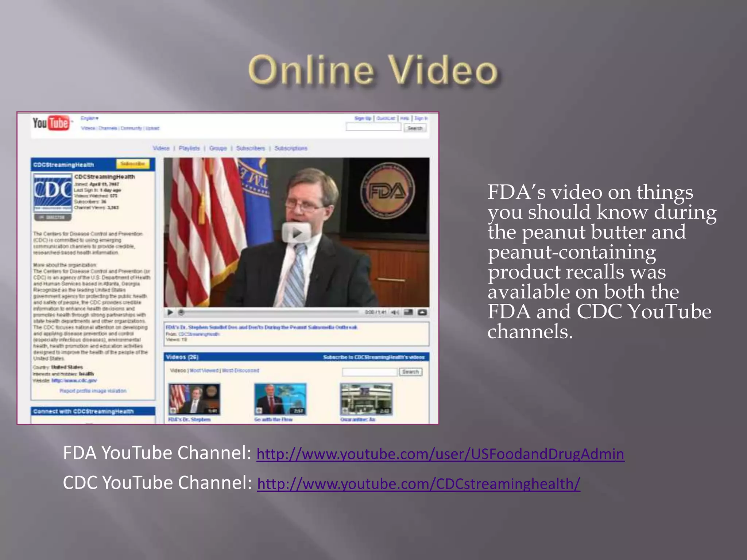747x560 pixels.
Task: Toggle the player size icon
Action: point(409,312)
